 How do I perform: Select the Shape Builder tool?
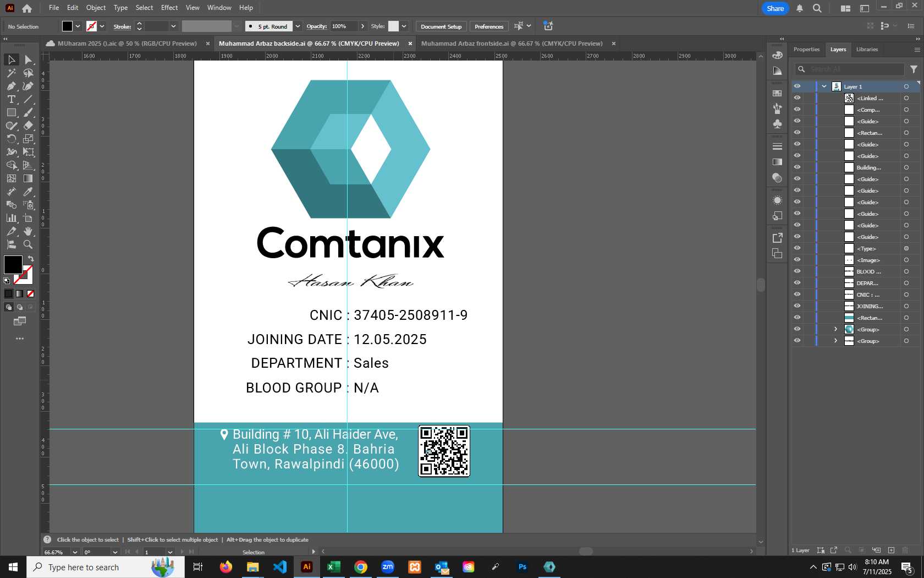click(x=11, y=165)
